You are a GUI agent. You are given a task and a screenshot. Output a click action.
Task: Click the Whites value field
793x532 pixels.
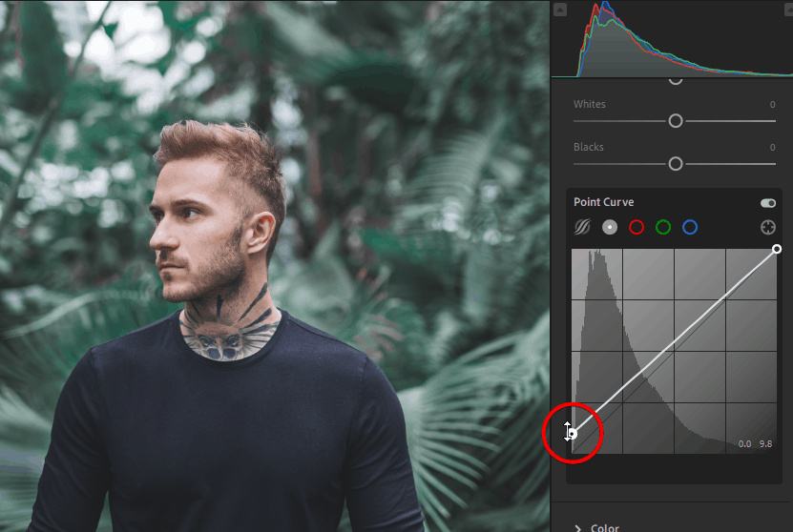[772, 105]
